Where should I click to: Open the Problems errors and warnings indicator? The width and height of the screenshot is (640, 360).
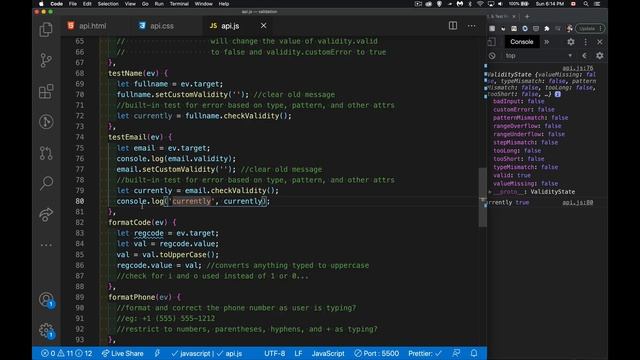[x=67, y=353]
